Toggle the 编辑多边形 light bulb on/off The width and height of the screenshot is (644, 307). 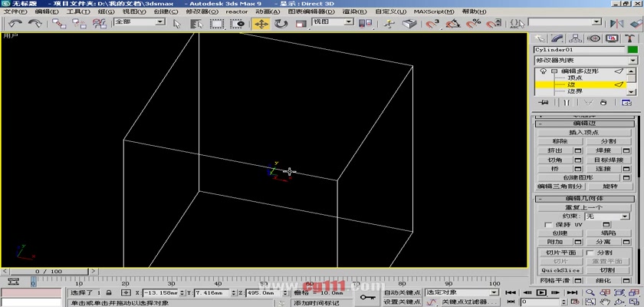click(x=544, y=71)
